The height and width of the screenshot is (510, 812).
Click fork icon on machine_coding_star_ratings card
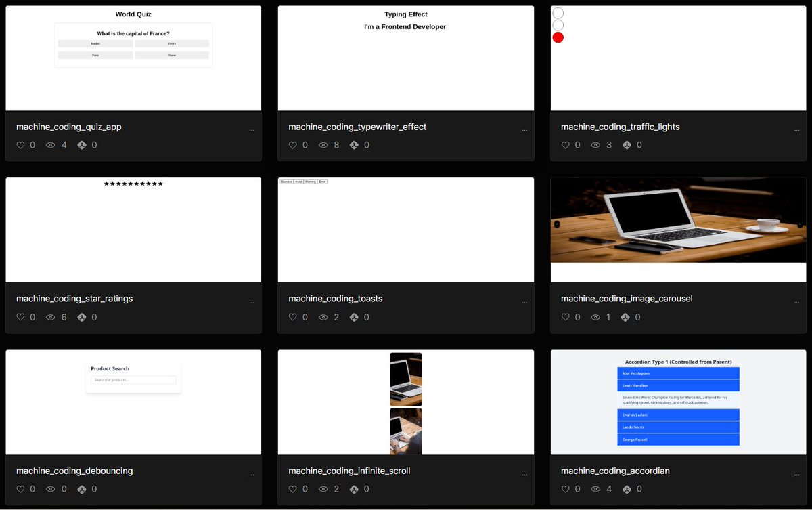82,317
